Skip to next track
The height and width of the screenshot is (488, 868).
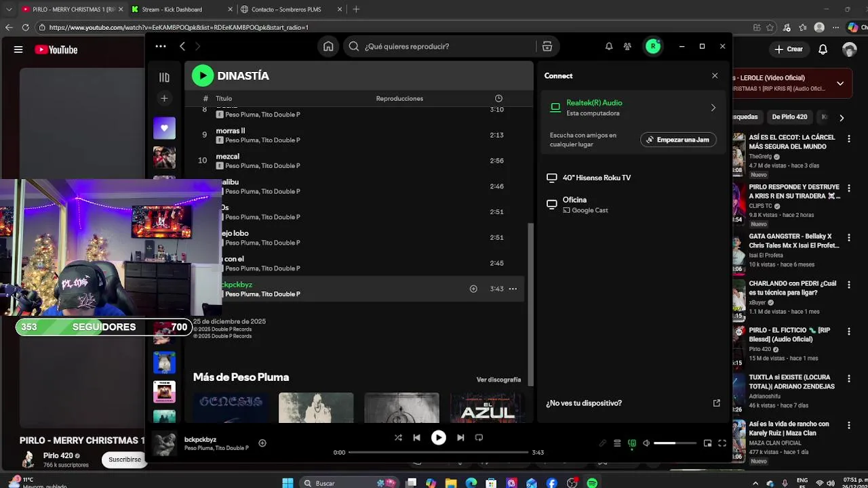point(460,438)
